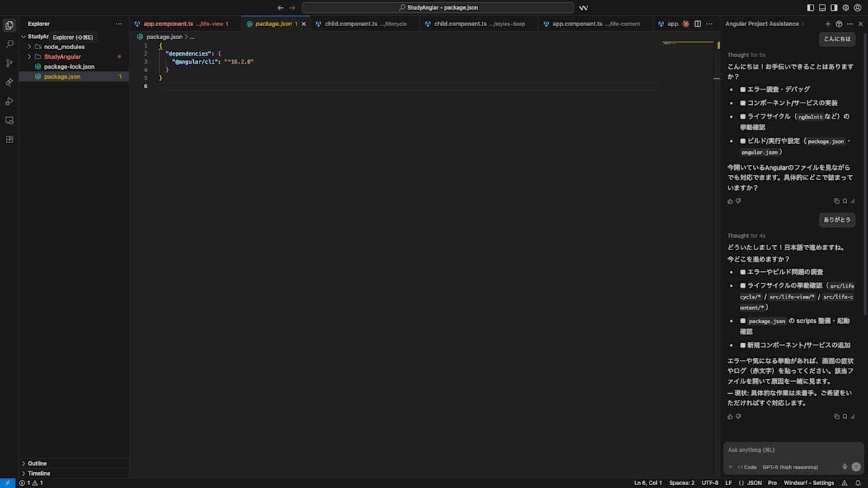Open Explorer panel more actions ellipsis
The width and height of the screenshot is (868, 488).
tap(119, 24)
